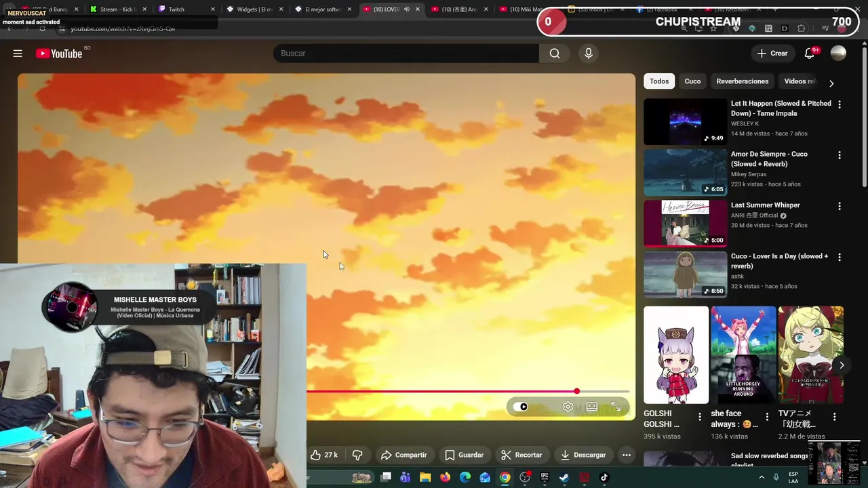Switch to the Widgets browser tab
Screen dimensions: 868x488
pyautogui.click(x=254, y=9)
